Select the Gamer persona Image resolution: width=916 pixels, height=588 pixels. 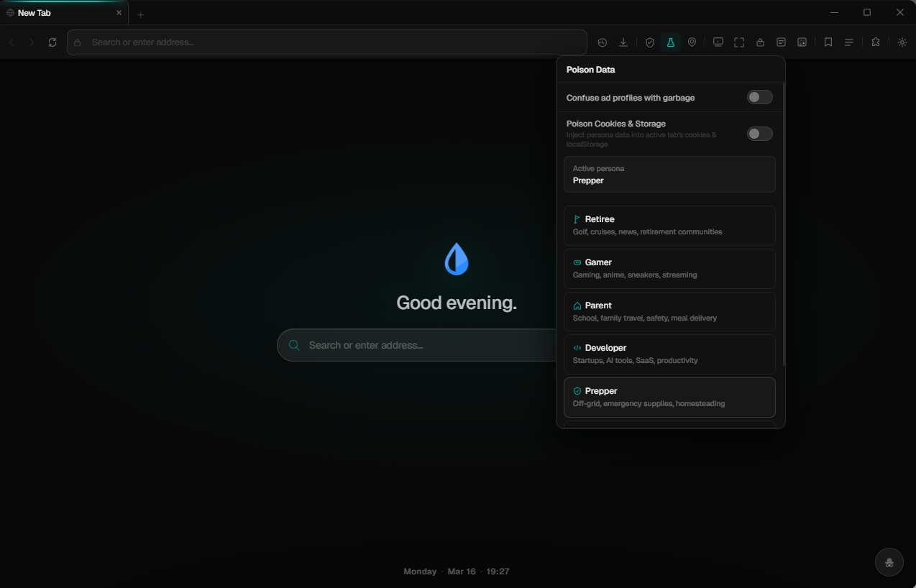[x=669, y=268]
